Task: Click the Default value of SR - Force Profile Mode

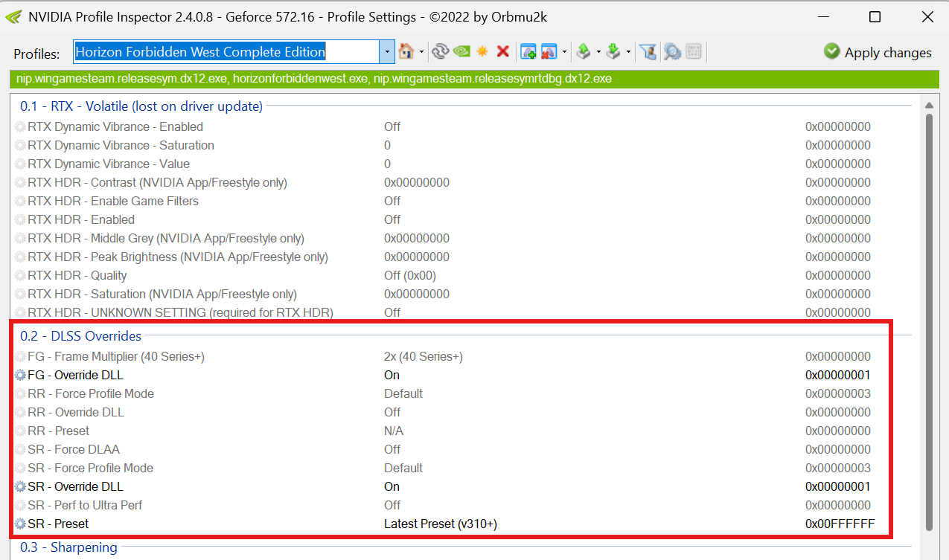Action: [x=403, y=468]
